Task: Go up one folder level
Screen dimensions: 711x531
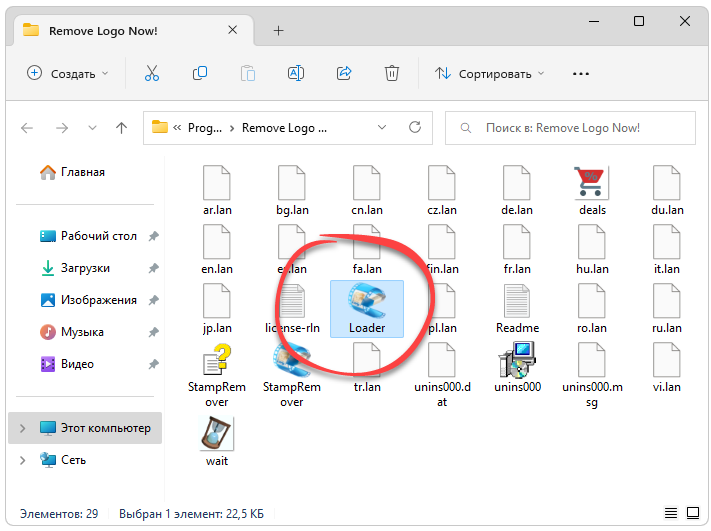Action: pyautogui.click(x=121, y=128)
